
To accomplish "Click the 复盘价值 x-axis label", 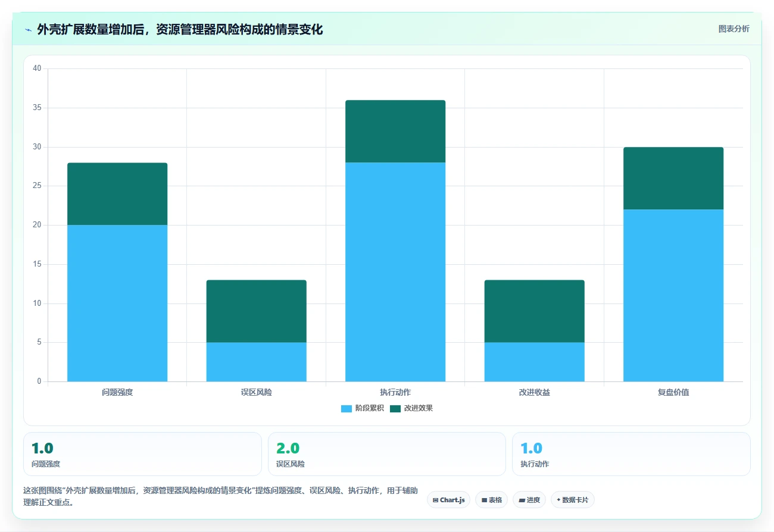I will pyautogui.click(x=673, y=393).
